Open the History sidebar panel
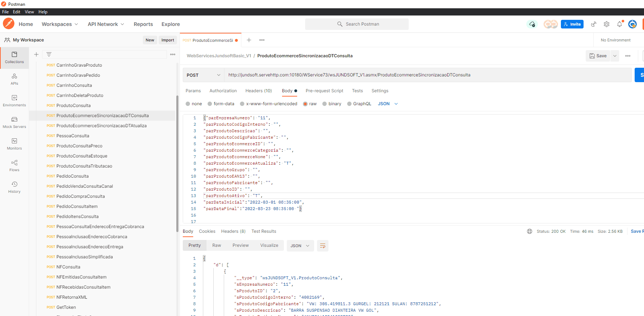The height and width of the screenshot is (316, 644). tap(14, 187)
